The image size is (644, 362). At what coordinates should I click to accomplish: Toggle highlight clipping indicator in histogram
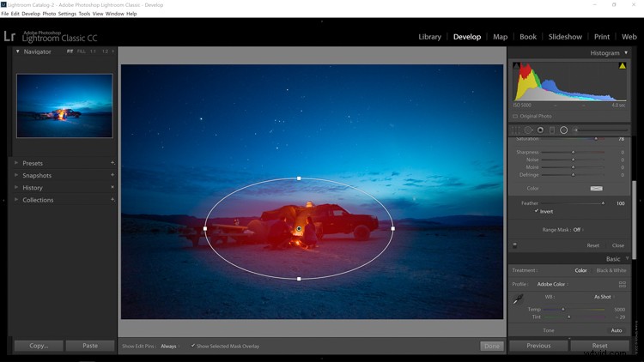click(x=623, y=66)
